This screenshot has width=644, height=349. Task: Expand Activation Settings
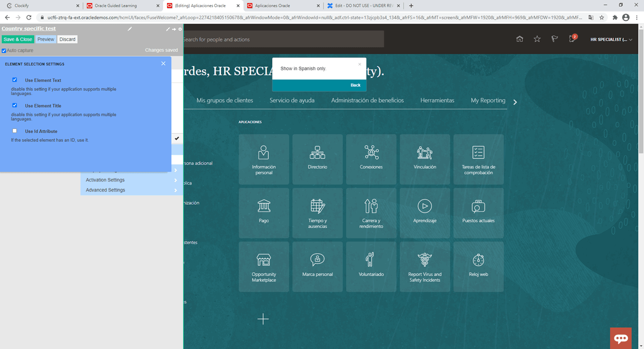tap(105, 180)
